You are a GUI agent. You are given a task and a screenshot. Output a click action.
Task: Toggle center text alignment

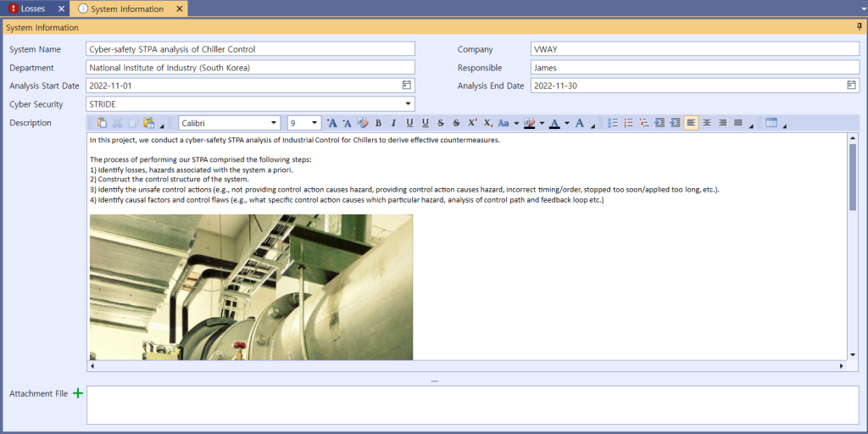click(x=707, y=123)
